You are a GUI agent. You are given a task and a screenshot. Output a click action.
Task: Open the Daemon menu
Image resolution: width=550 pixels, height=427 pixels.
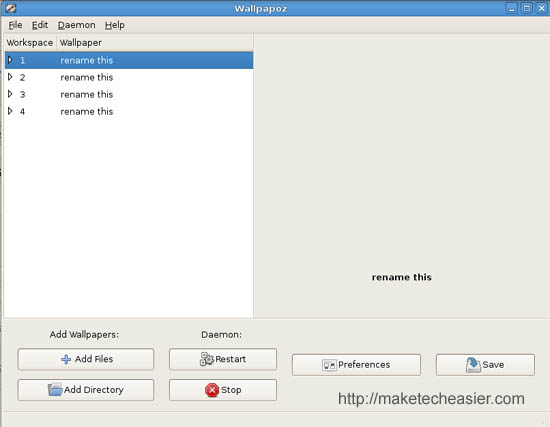pyautogui.click(x=76, y=25)
